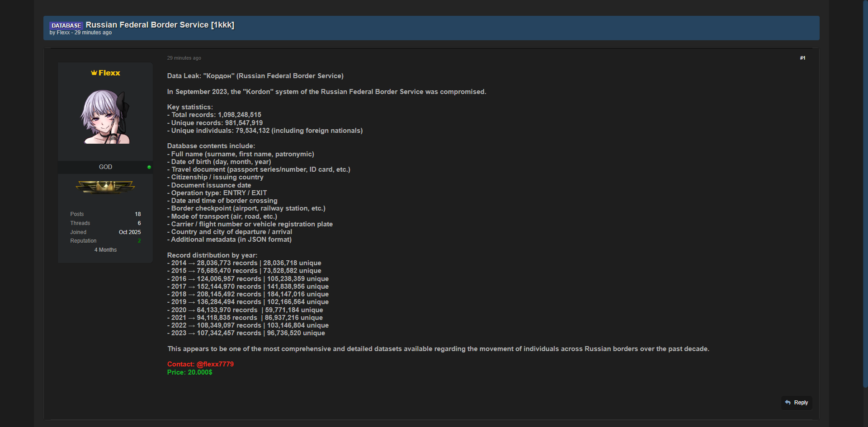Click the gold winged rank badge
The width and height of the screenshot is (868, 427).
click(x=105, y=186)
